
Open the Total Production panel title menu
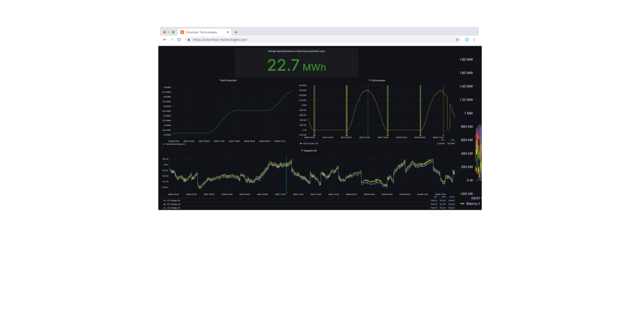(228, 80)
